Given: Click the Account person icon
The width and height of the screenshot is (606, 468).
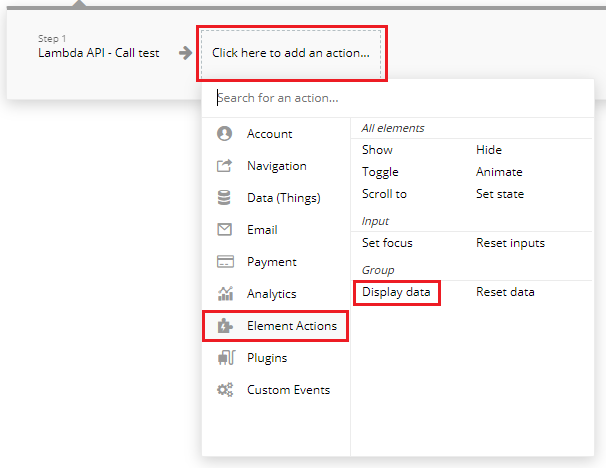Looking at the screenshot, I should [x=225, y=134].
